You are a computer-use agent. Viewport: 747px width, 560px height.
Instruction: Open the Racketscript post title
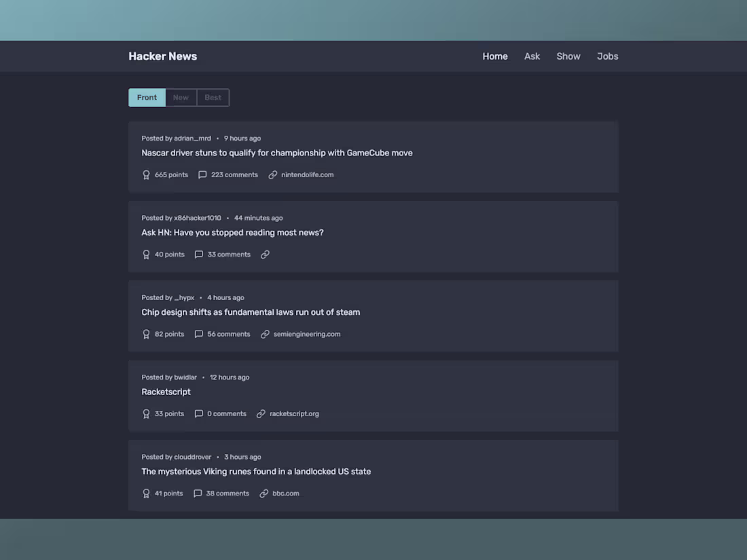click(x=166, y=392)
